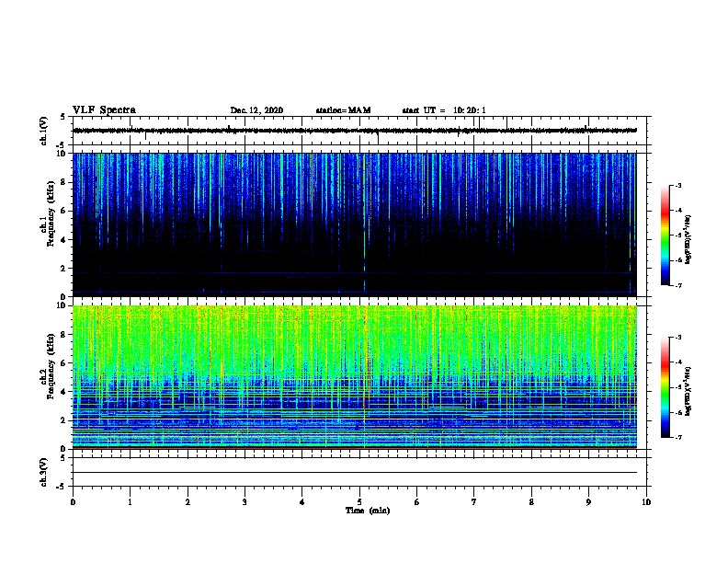Click the "4" frequency tick on the ch.2 spectrogram
This screenshot has width=728, height=563.
pos(63,392)
